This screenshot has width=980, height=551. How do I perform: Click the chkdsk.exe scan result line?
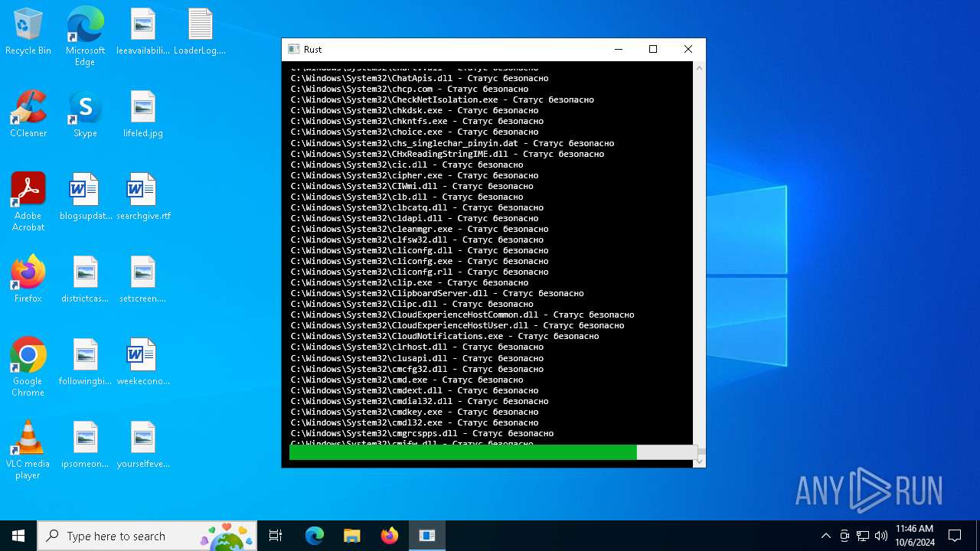(414, 110)
